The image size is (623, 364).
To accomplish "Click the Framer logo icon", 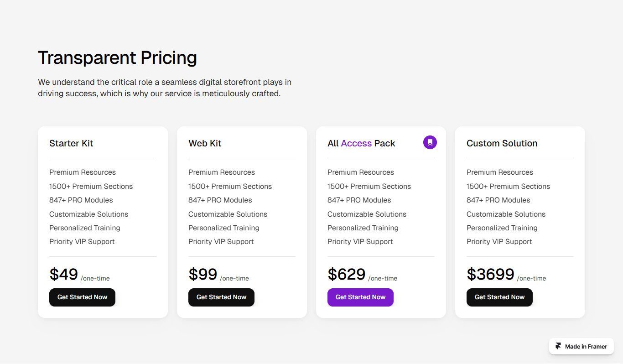I will [x=558, y=346].
